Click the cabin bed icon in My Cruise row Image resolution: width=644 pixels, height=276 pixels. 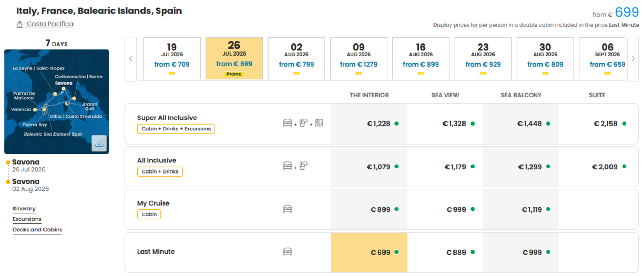pyautogui.click(x=287, y=209)
